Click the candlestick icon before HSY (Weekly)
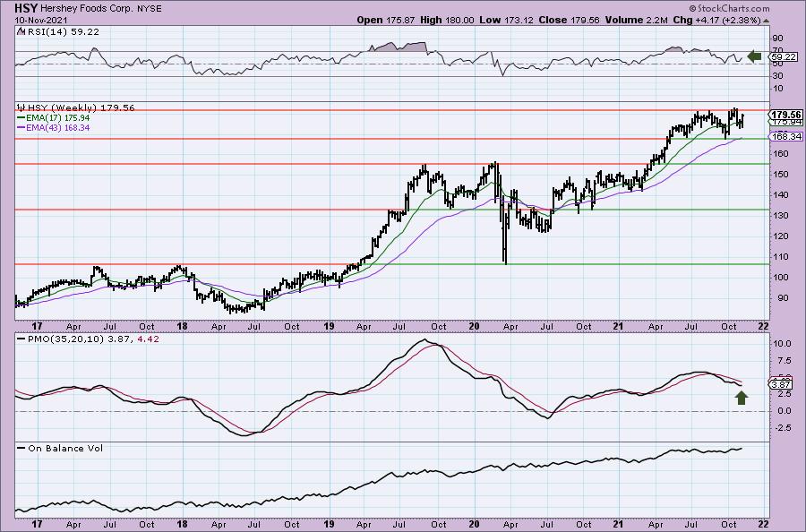 21,108
